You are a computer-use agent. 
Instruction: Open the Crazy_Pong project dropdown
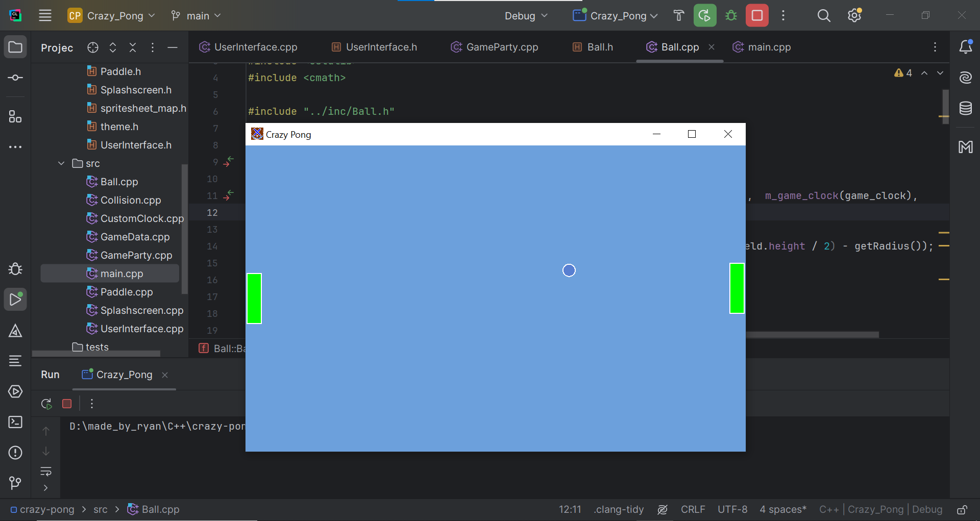(112, 16)
